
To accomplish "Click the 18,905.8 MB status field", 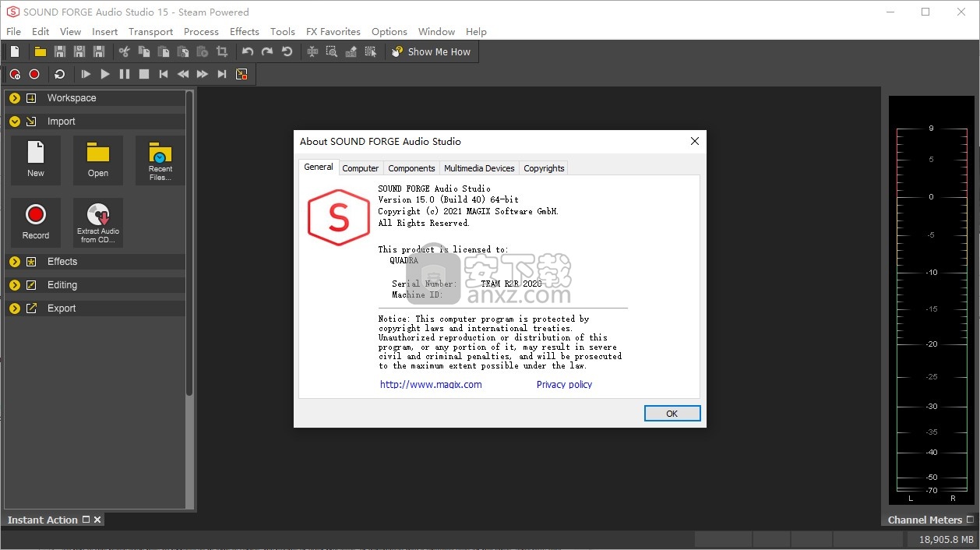I will [x=943, y=539].
